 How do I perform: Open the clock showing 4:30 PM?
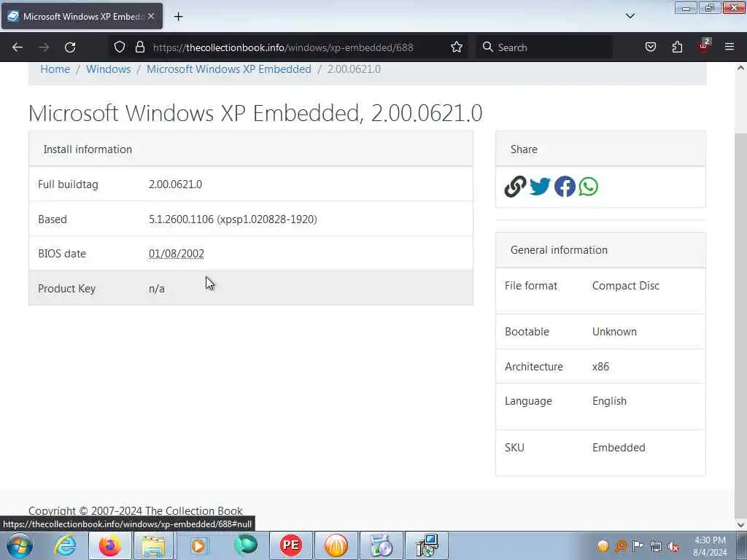[710, 546]
